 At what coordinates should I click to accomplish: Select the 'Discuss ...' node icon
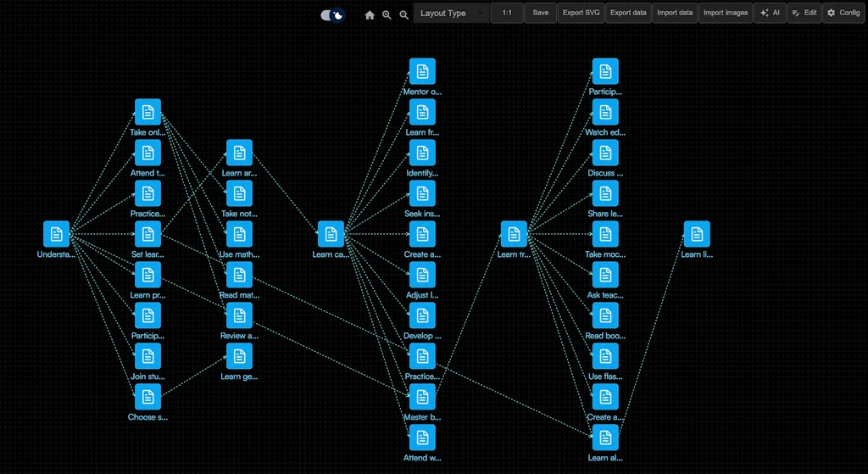[605, 153]
